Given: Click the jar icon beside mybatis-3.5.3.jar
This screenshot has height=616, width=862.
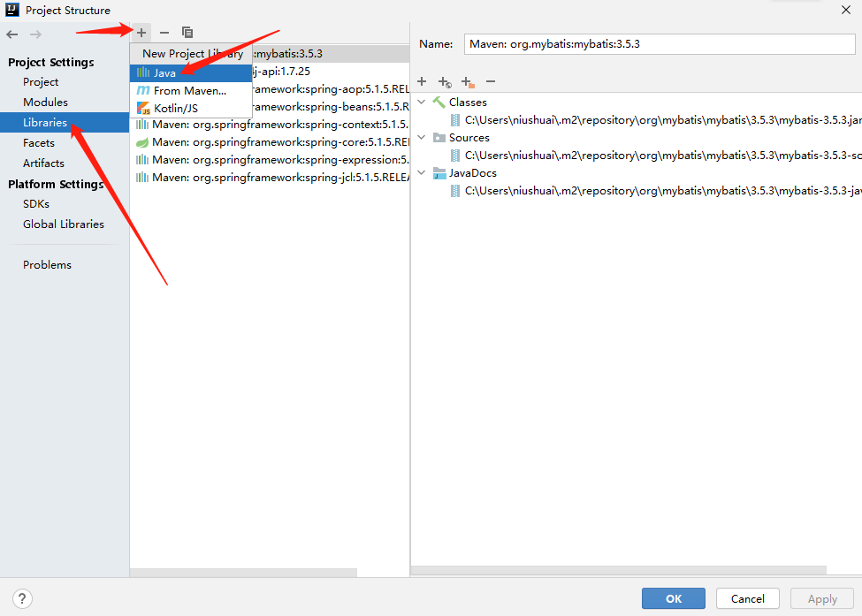Looking at the screenshot, I should pyautogui.click(x=455, y=120).
